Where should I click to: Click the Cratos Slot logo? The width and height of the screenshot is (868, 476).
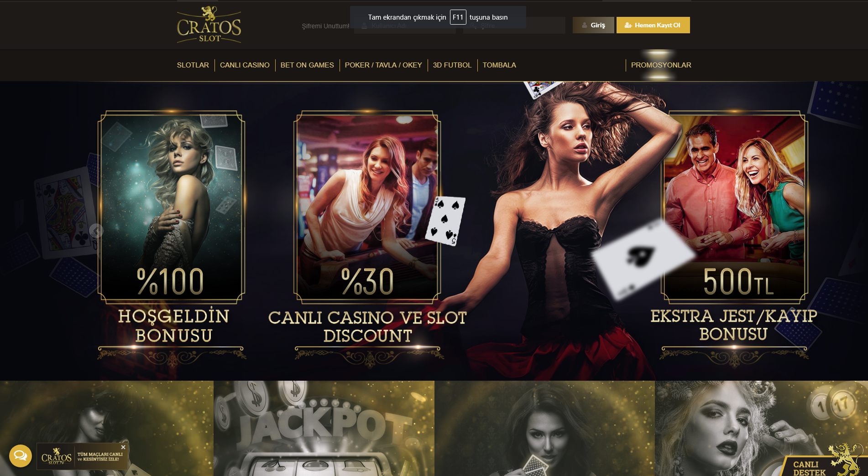pos(209,25)
